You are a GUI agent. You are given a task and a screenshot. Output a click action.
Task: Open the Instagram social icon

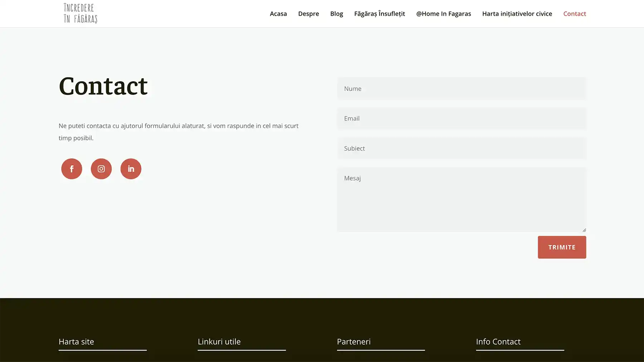point(101,169)
